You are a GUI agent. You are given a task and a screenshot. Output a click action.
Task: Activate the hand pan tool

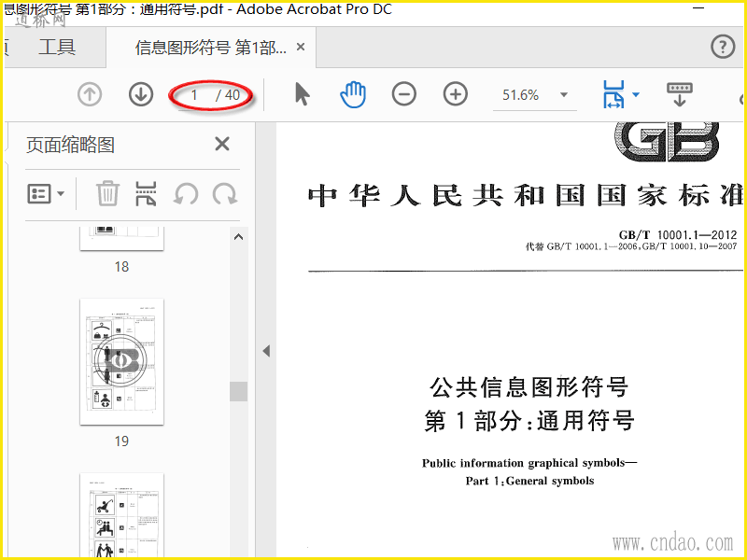point(353,94)
